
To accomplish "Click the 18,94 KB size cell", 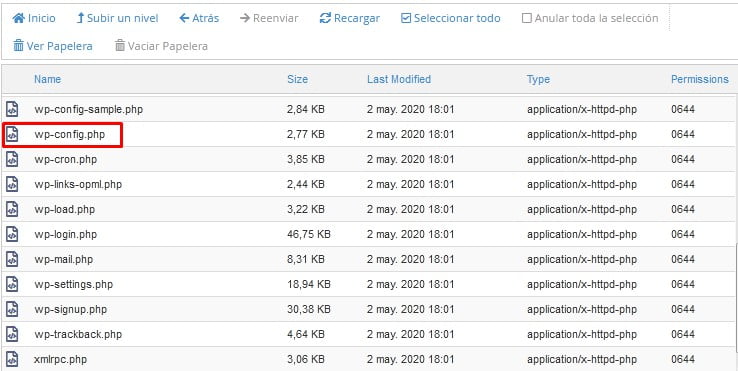I will (x=309, y=284).
